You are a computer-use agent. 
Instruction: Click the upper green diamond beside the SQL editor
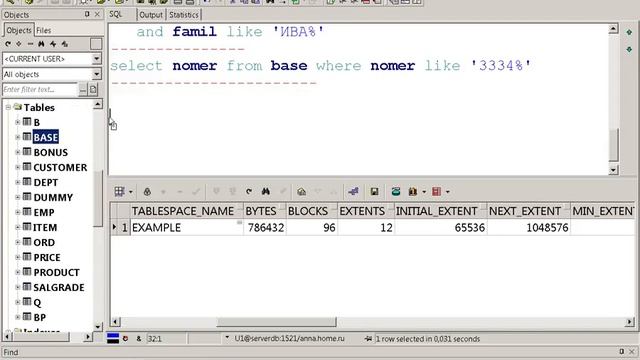(629, 32)
